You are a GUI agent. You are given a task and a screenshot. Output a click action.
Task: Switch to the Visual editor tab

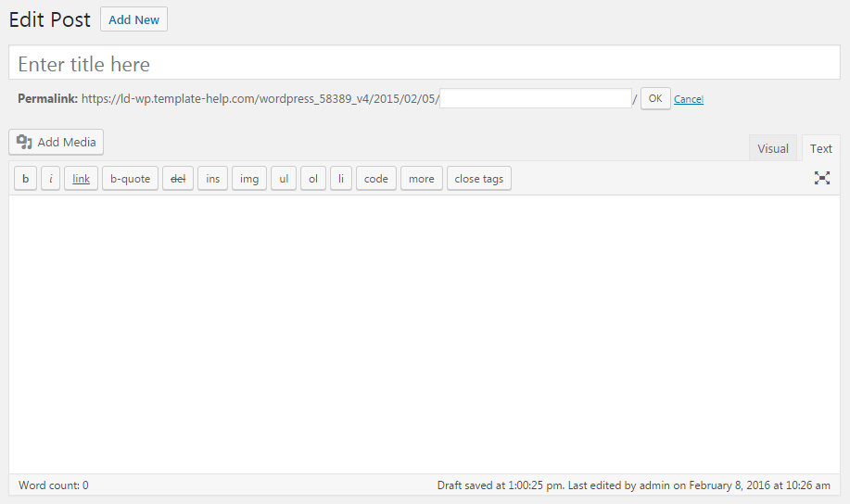(773, 148)
